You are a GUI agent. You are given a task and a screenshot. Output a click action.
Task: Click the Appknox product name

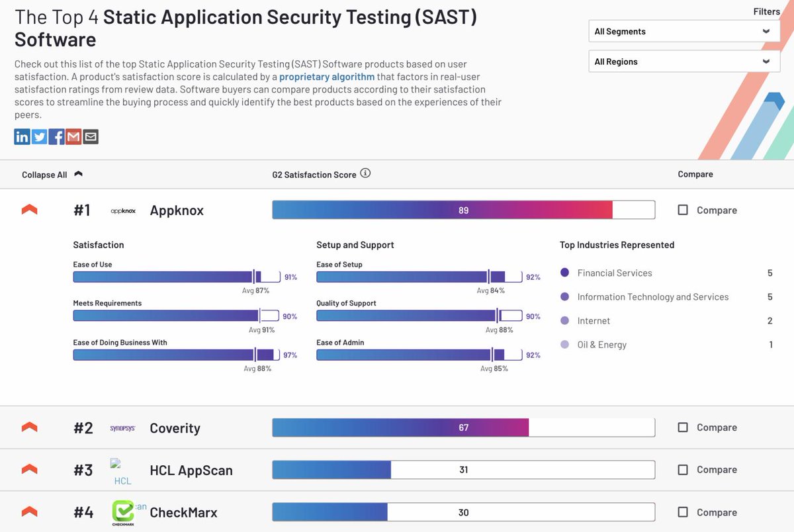[x=177, y=210]
